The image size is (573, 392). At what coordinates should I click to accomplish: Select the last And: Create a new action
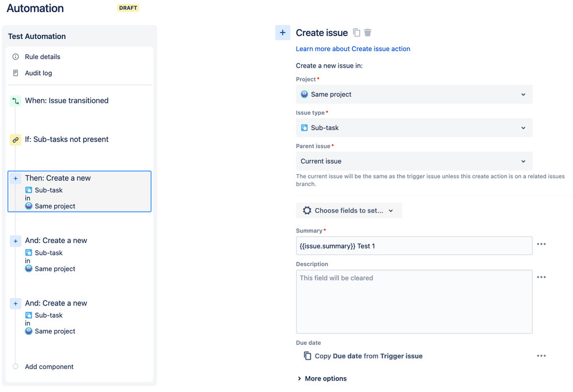79,316
